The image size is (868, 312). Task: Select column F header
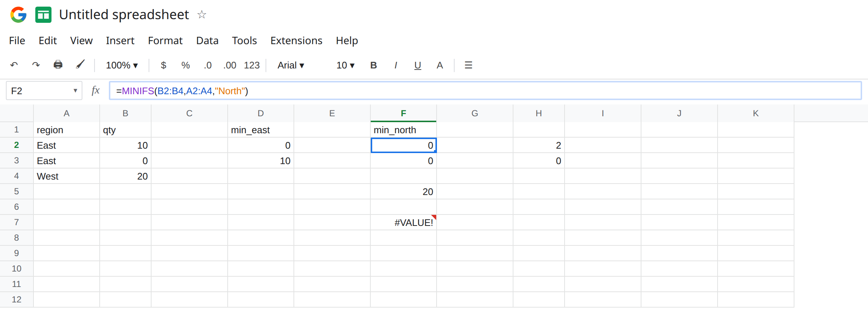[403, 113]
